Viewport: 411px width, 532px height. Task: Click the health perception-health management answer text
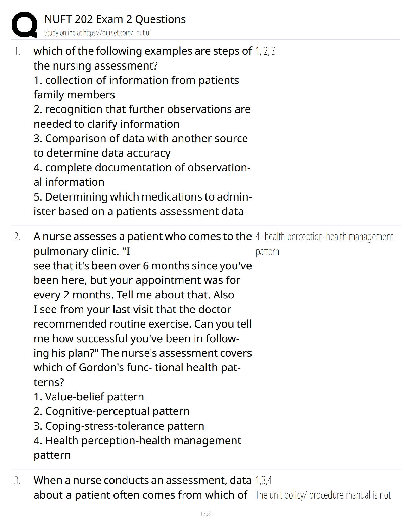[324, 237]
